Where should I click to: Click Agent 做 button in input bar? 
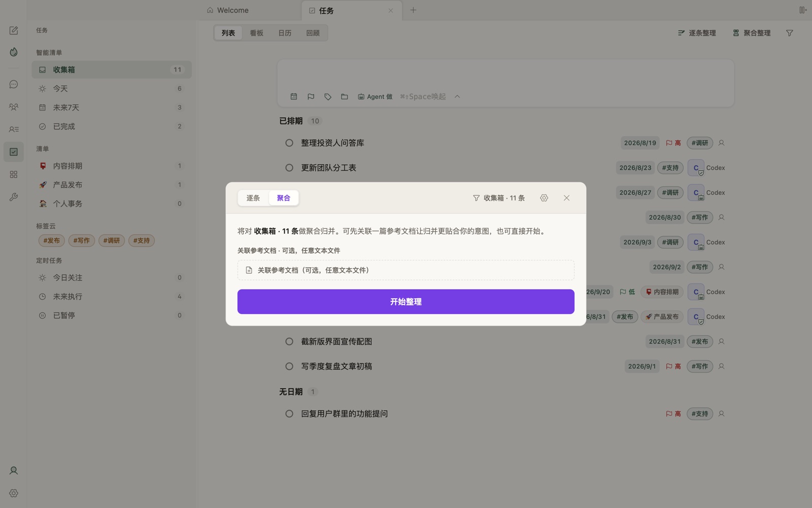pos(375,97)
